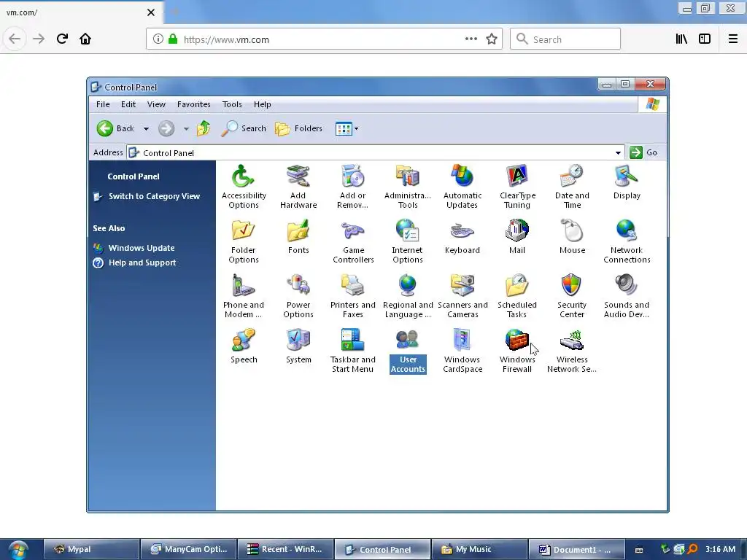Select Printers and Faxes icon
747x560 pixels.
[353, 296]
